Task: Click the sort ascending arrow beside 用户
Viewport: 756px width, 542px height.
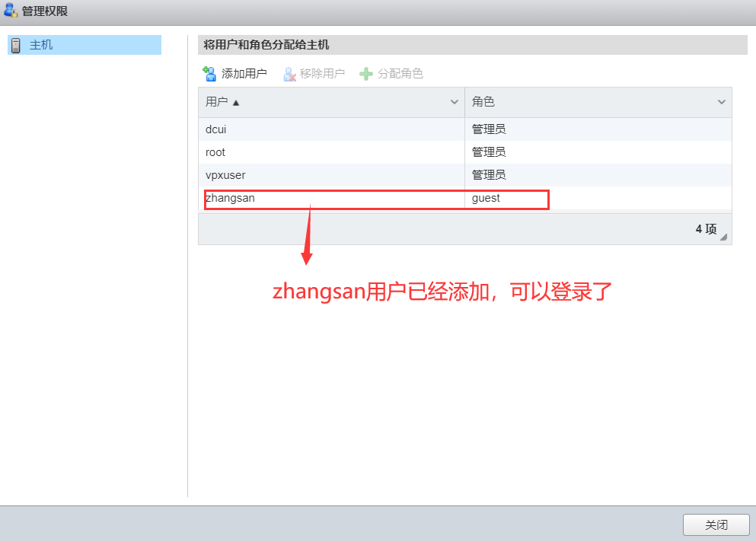Action: coord(236,103)
